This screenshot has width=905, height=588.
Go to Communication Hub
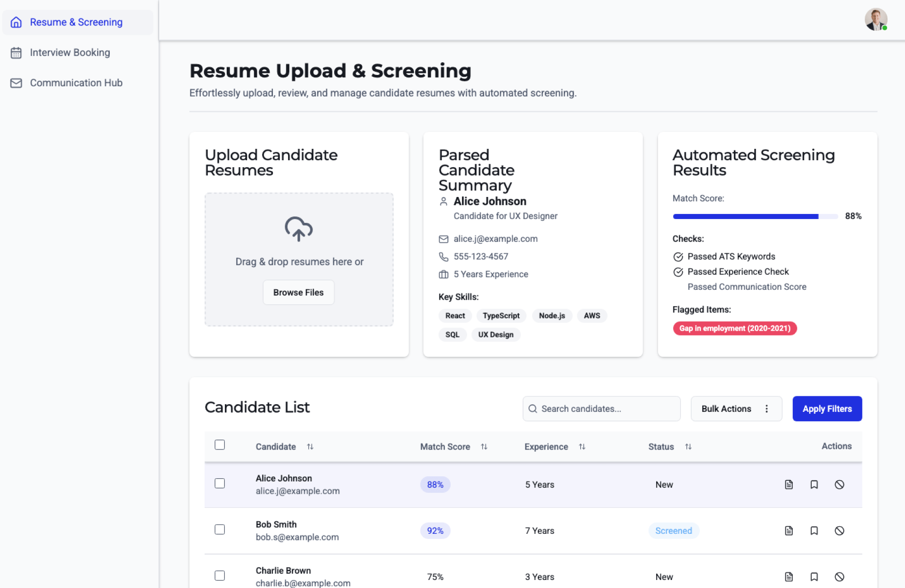76,83
